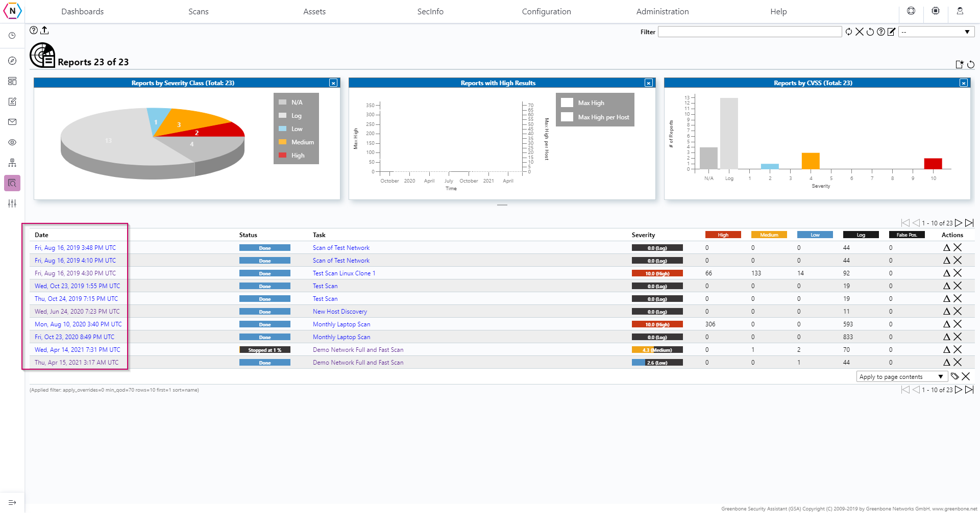Click the highlighted reports icon in the sidebar
The image size is (980, 513).
point(12,183)
